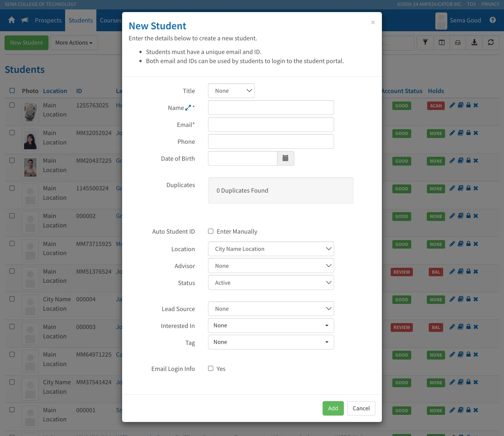Open the Tag dropdown
The image size is (504, 436).
pyautogui.click(x=271, y=342)
